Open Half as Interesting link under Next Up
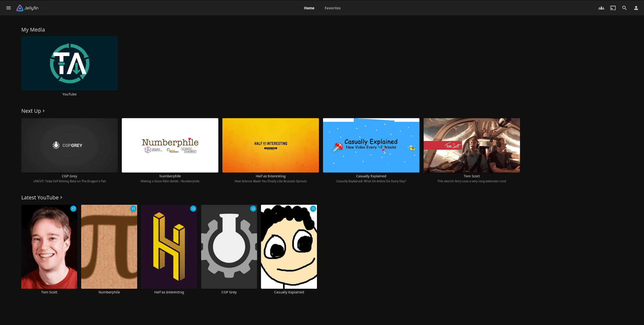Screen dimensions: 644x325 coord(271,176)
